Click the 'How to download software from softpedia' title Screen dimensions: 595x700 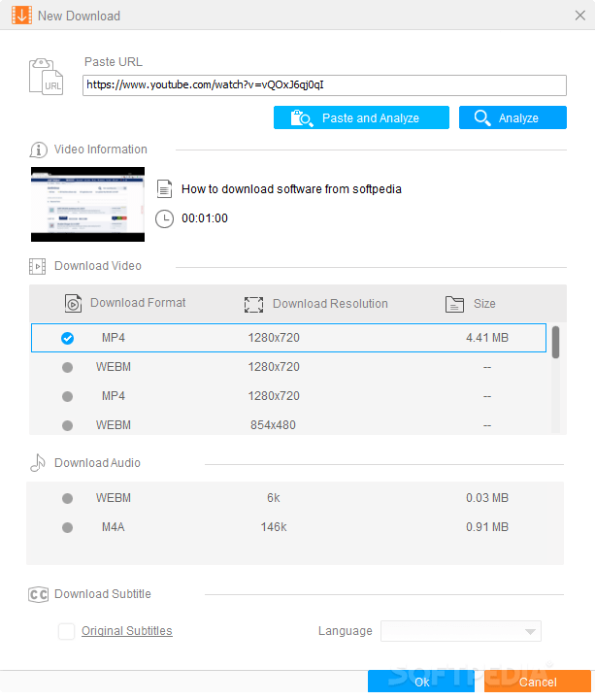(291, 189)
